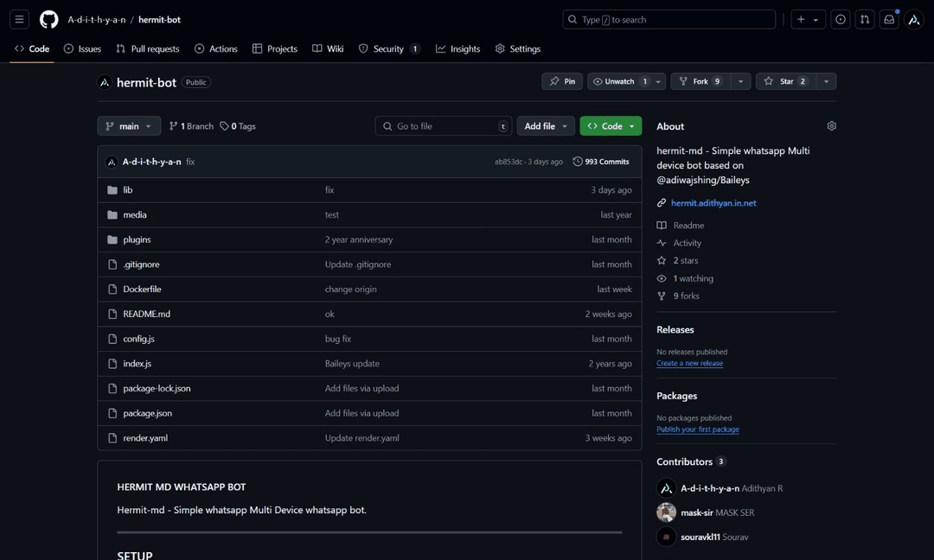Open commit hash ab853dc
This screenshot has height=560, width=934.
[509, 162]
